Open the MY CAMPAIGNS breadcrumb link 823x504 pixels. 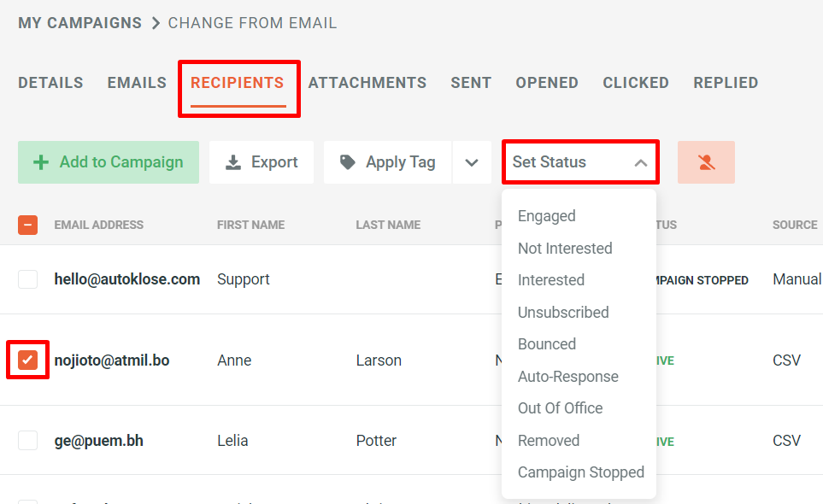point(79,23)
